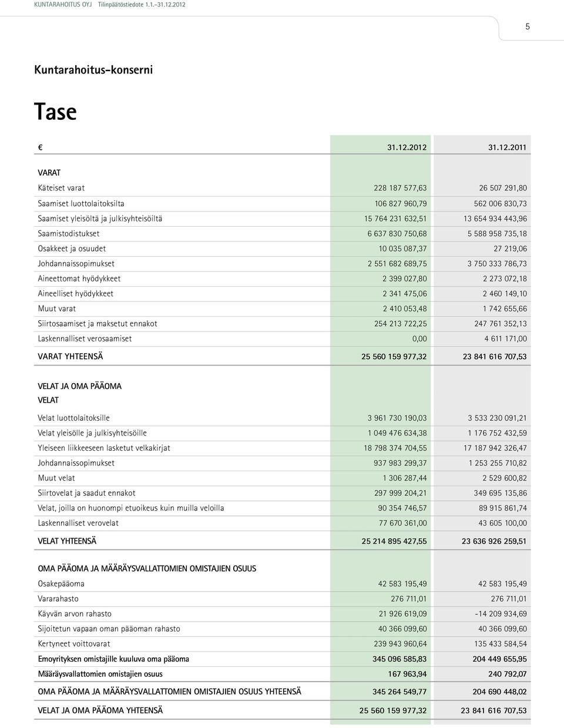564x728 pixels.
Task: Click the VARAT YHTEENSÄ 2012 total value
Action: [x=394, y=357]
